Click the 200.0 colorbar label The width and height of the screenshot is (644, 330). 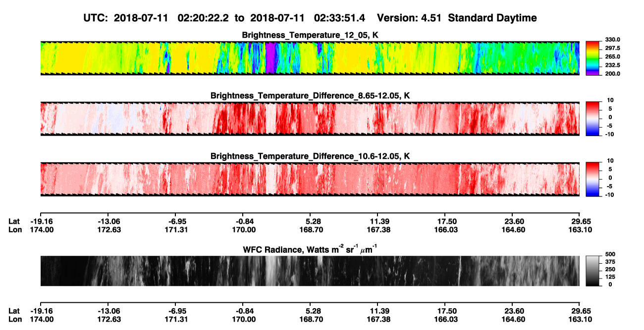click(613, 73)
